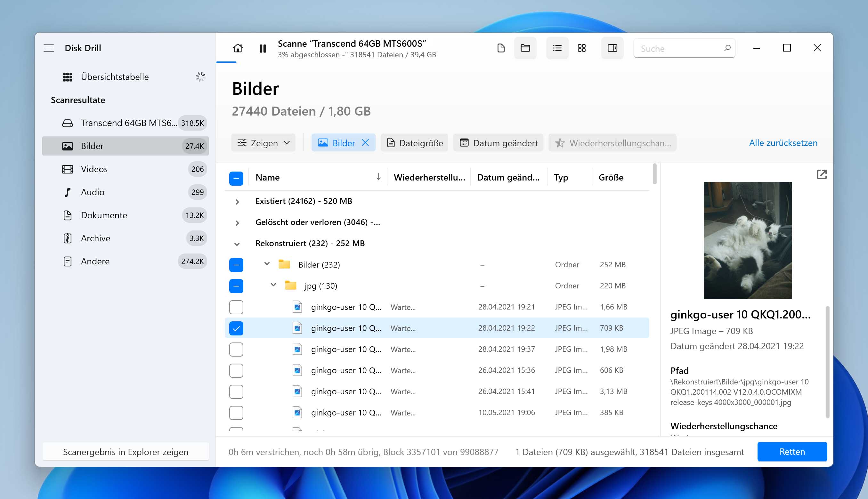Open the hamburger menu next to Disk Drill
This screenshot has width=868, height=499.
[49, 48]
